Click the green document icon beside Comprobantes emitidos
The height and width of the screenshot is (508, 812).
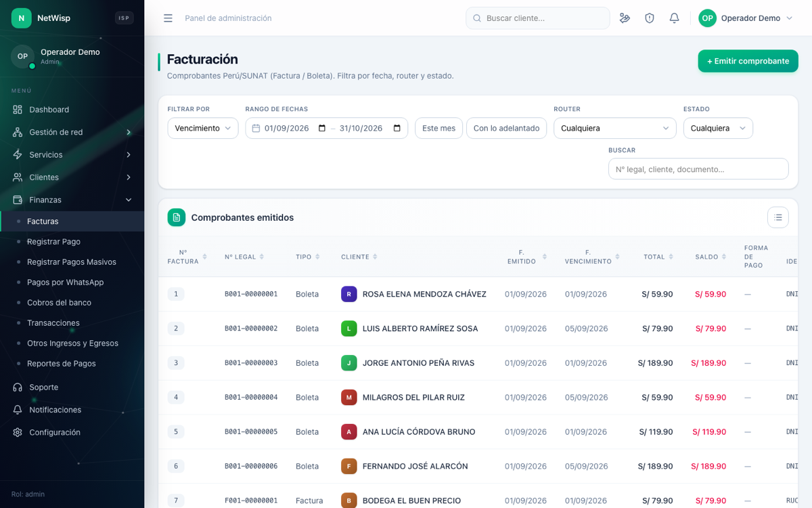click(x=177, y=217)
